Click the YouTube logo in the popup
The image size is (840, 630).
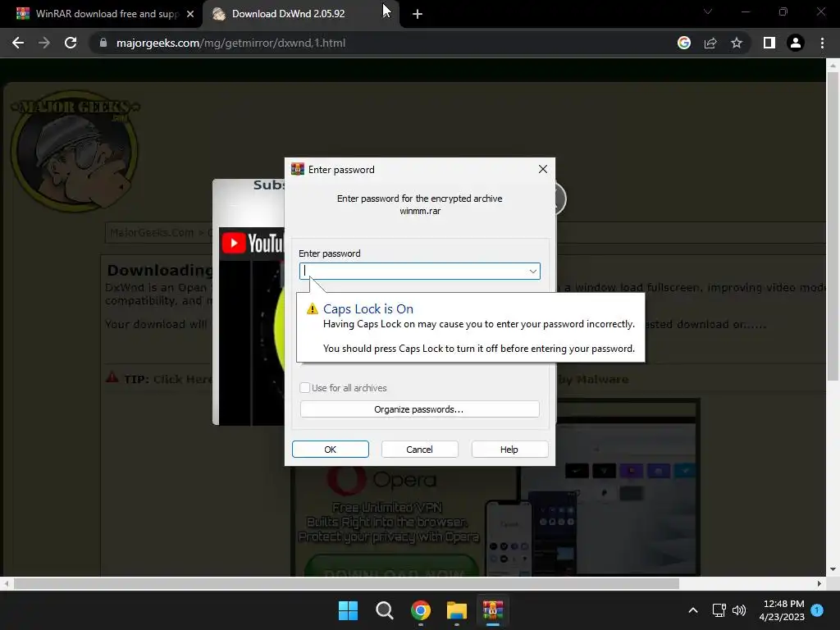click(252, 243)
